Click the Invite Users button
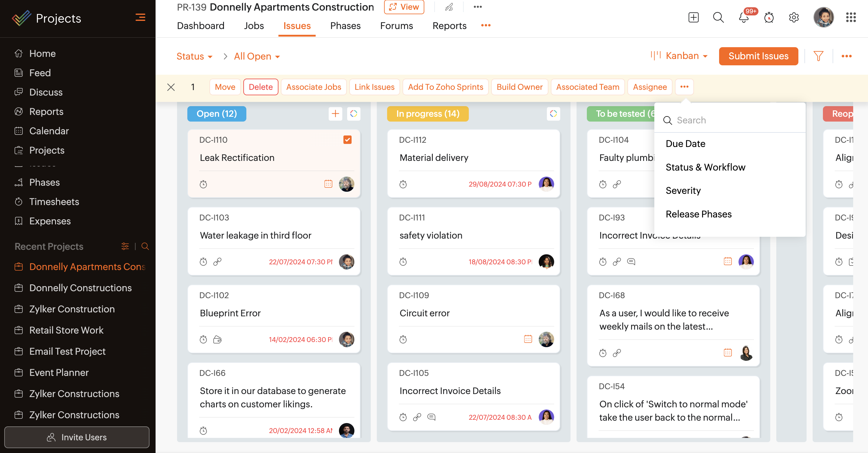Screen dimensions: 868x453 [x=77, y=437]
